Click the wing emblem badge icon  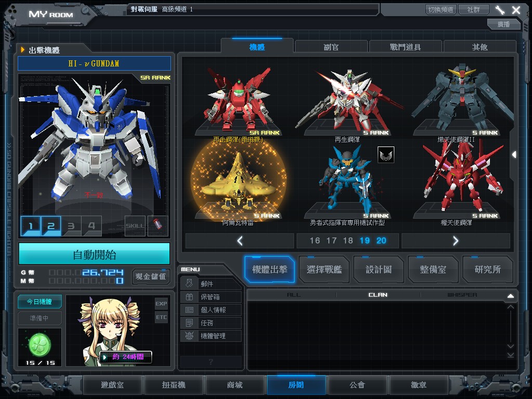(385, 154)
